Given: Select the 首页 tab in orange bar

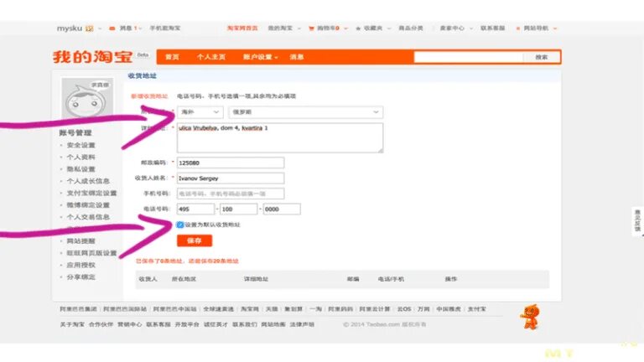Looking at the screenshot, I should pyautogui.click(x=172, y=57).
